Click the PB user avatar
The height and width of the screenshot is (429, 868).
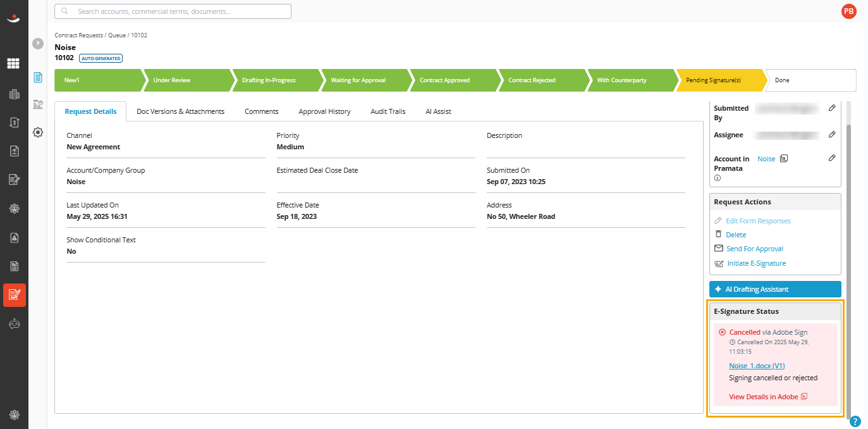848,11
